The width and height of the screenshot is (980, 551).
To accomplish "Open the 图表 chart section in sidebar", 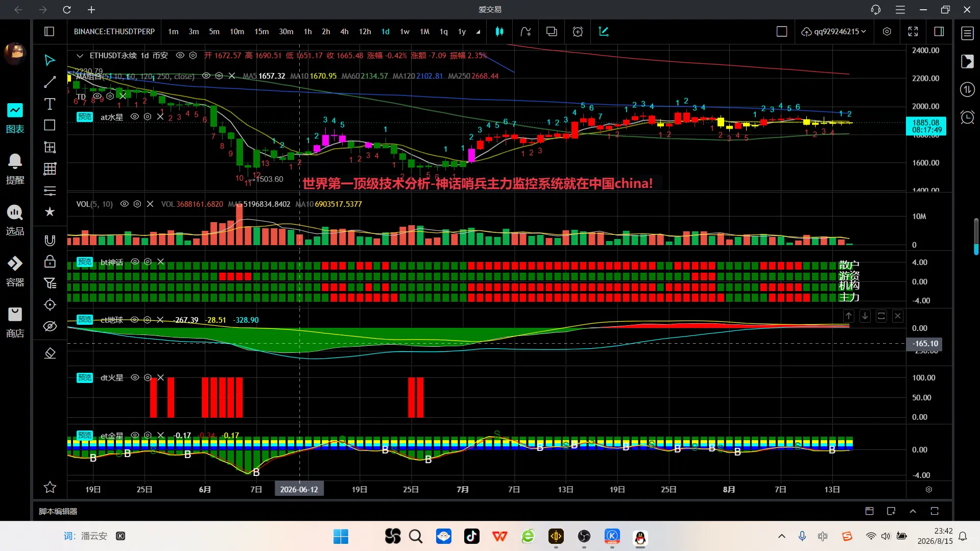I will (15, 118).
